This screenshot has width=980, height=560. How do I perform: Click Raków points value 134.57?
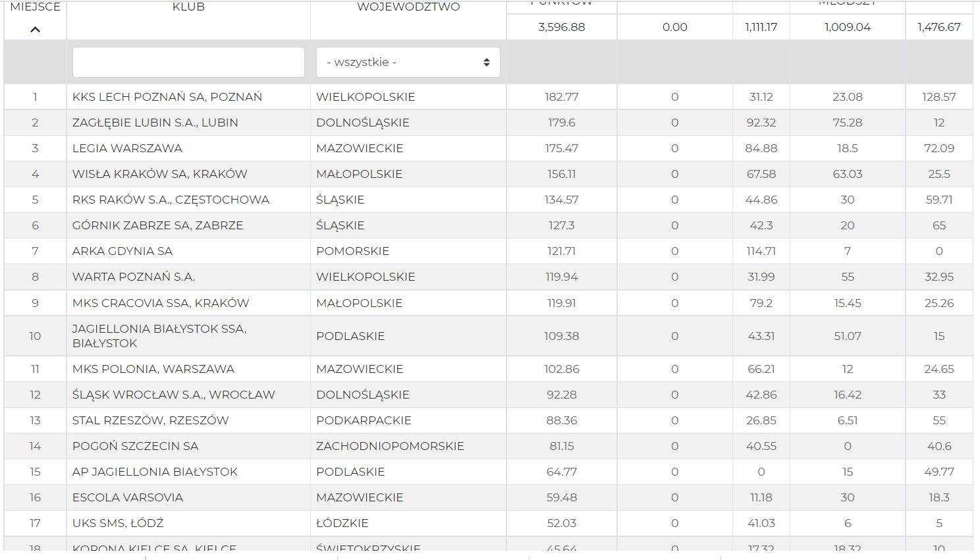[x=562, y=200]
